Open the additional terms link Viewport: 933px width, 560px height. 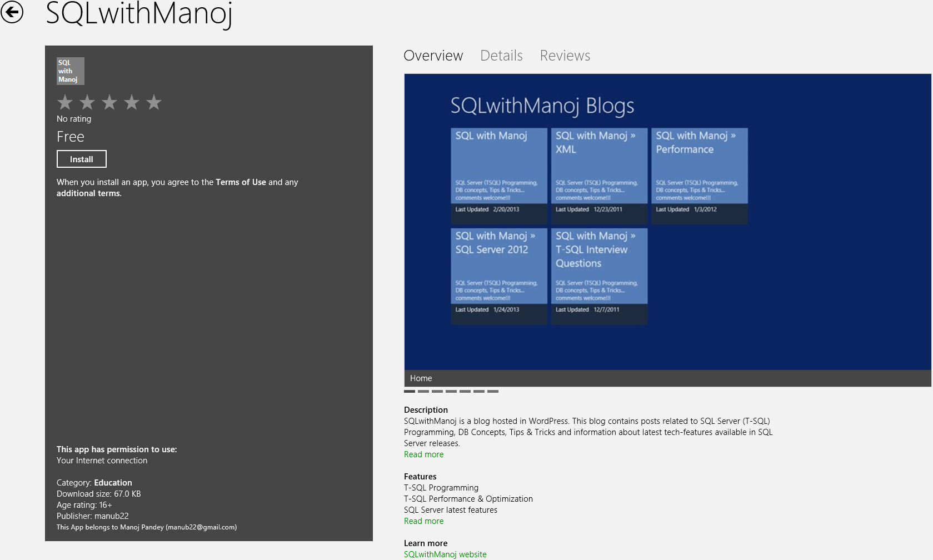88,193
